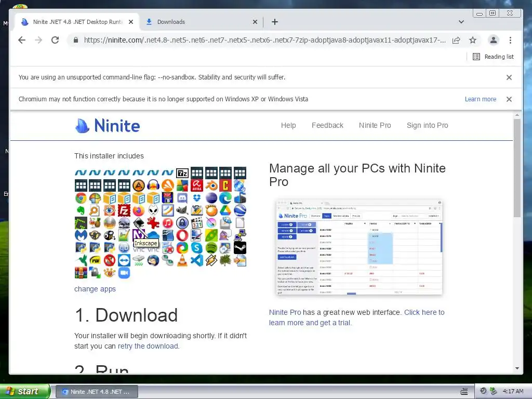Viewport: 532px width, 399px height.
Task: Open a new tab with plus button
Action: [275, 22]
